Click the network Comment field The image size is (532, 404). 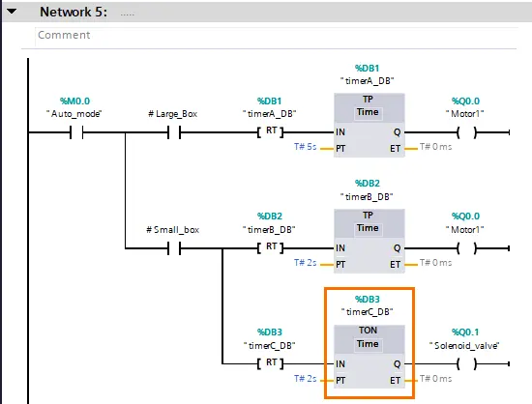point(277,35)
